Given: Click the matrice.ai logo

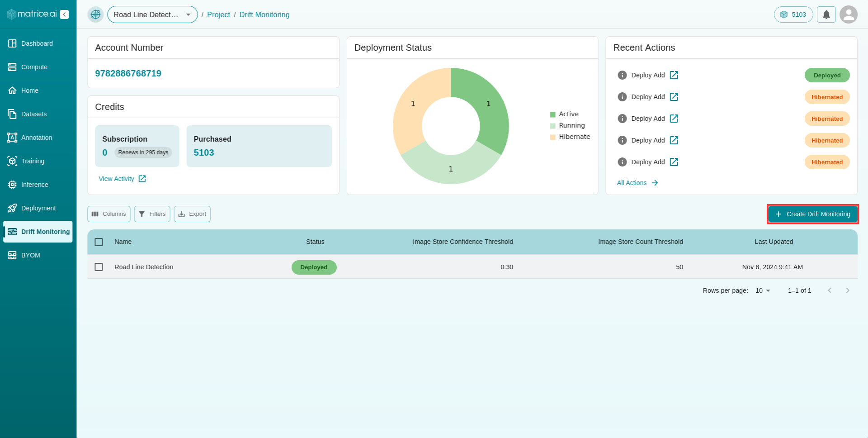Looking at the screenshot, I should coord(32,14).
